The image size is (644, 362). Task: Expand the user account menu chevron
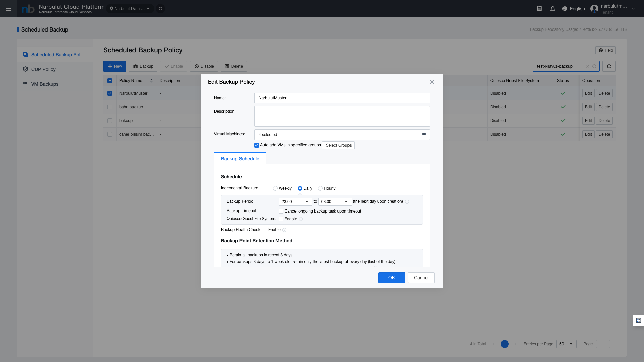pyautogui.click(x=633, y=9)
